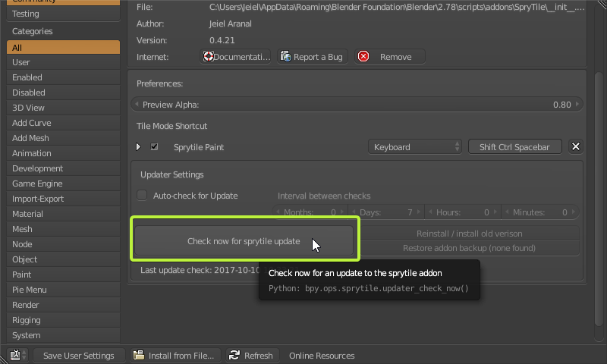Toggle the Sprytile Paint keymap checkbox
Screen dimensions: 607x364
pyautogui.click(x=154, y=146)
